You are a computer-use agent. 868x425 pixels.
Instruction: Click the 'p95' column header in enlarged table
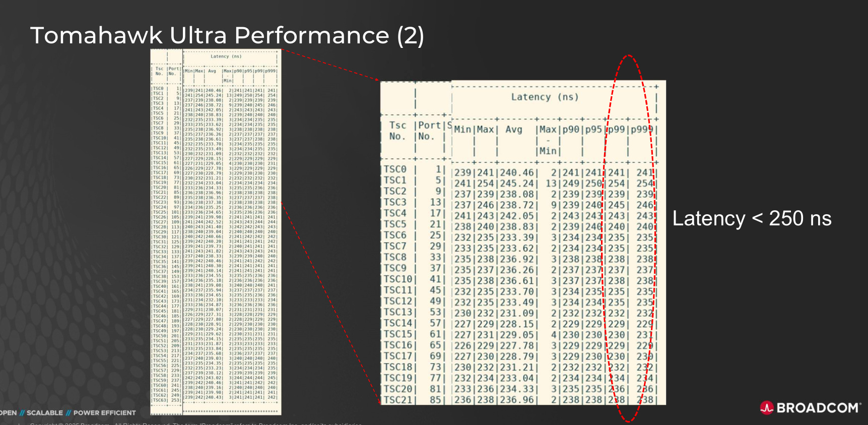(593, 130)
